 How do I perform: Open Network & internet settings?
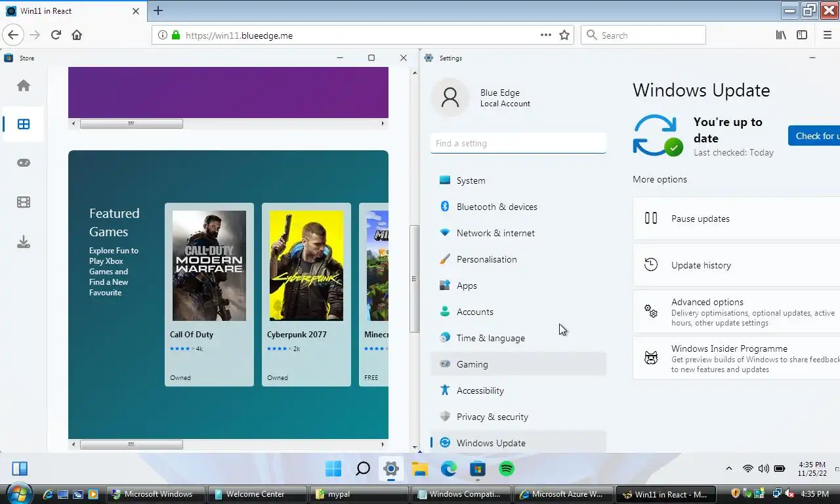pyautogui.click(x=518, y=233)
